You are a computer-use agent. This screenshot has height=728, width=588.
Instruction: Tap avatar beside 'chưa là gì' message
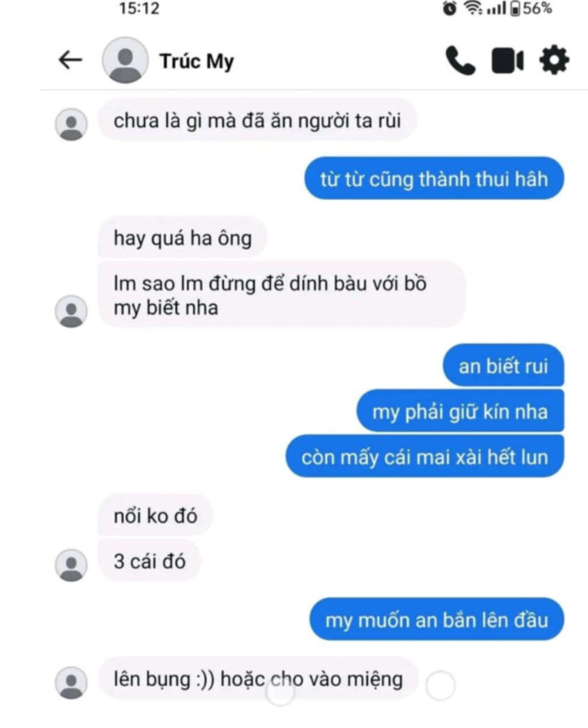pos(71,124)
